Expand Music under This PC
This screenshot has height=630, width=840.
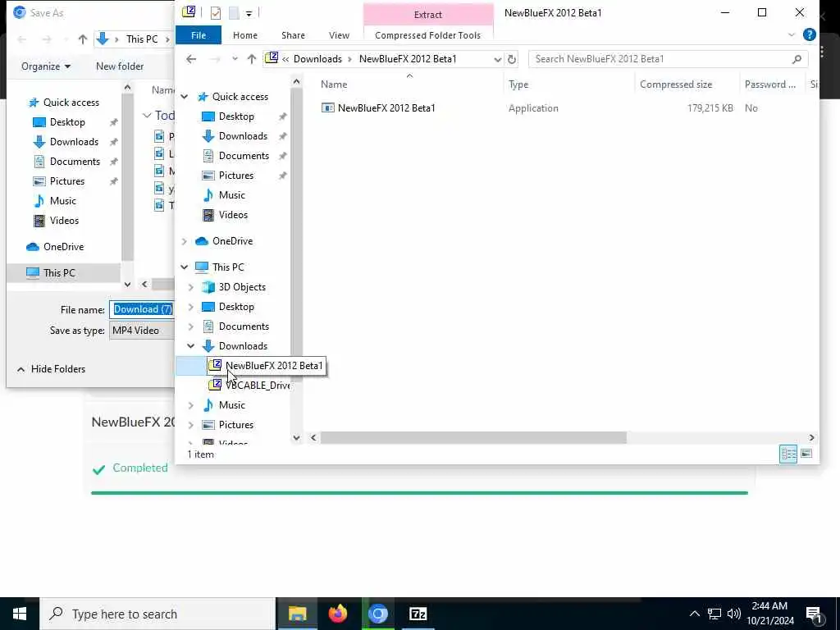(190, 405)
